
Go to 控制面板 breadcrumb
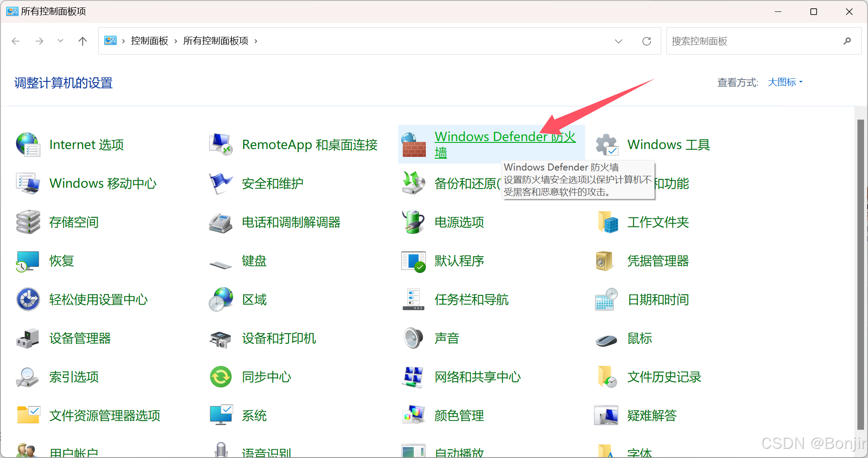(150, 41)
